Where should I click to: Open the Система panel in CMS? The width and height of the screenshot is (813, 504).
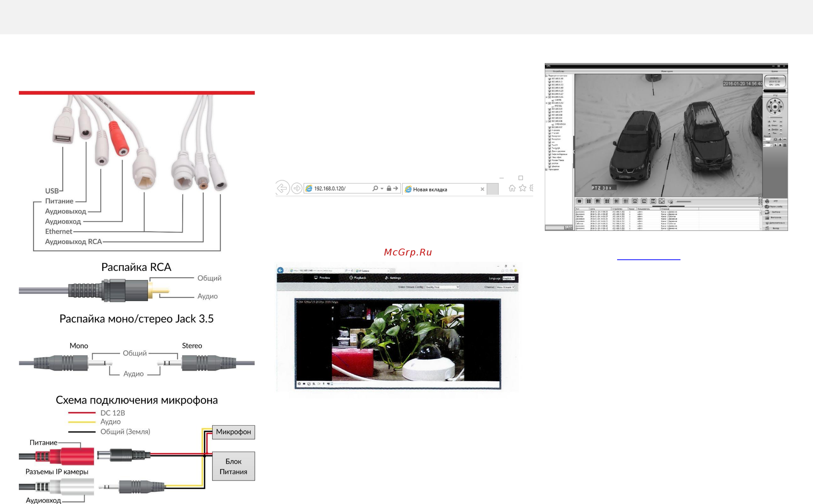pos(775,212)
